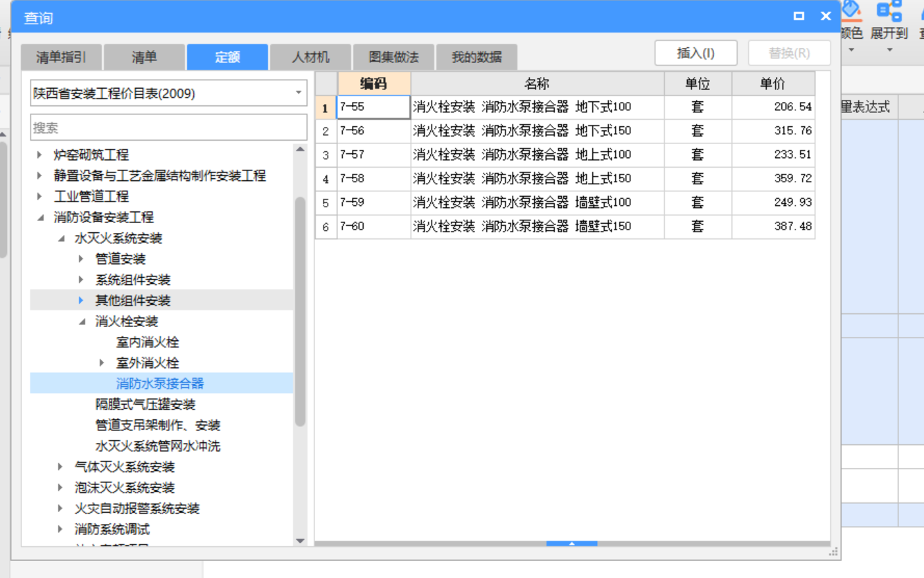924x578 pixels.
Task: Select the row named 地下式150
Action: (x=537, y=131)
